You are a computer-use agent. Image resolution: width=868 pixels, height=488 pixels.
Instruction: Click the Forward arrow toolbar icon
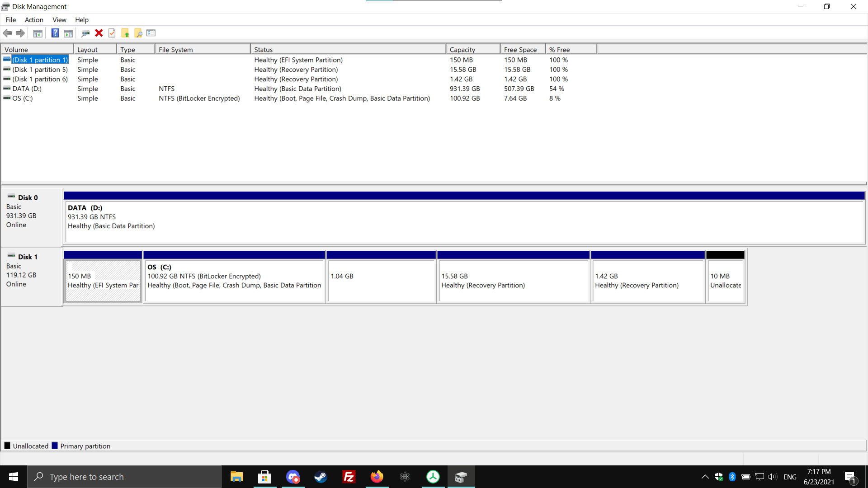click(x=20, y=33)
